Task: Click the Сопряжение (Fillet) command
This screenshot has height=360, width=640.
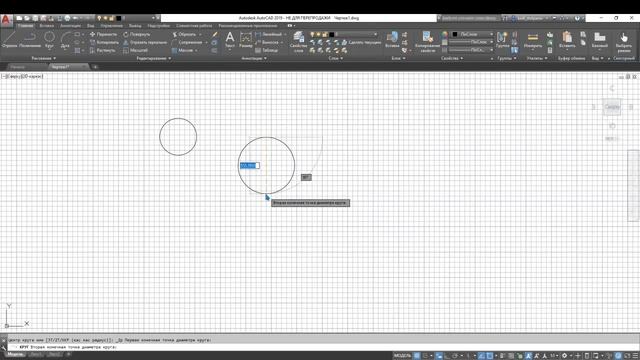Action: click(187, 42)
